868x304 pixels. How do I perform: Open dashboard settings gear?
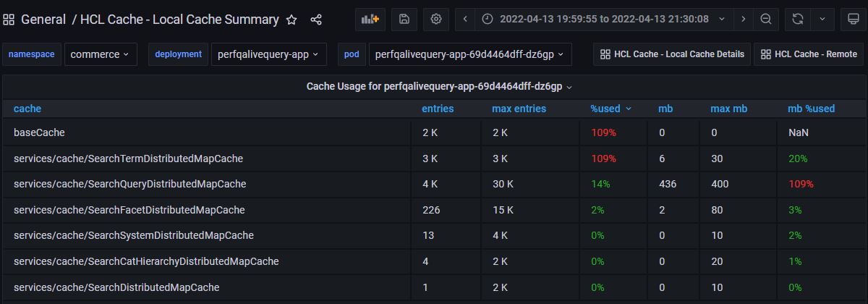coord(435,20)
